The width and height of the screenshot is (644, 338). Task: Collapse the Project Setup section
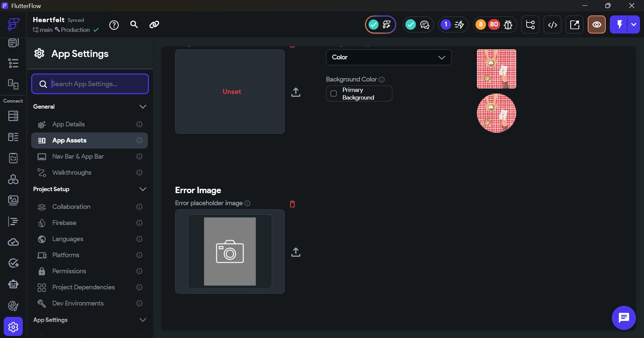[x=143, y=189]
